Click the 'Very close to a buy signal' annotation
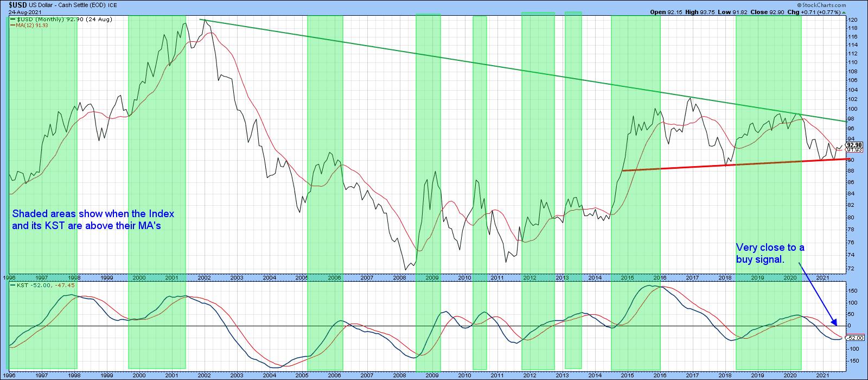 click(770, 254)
